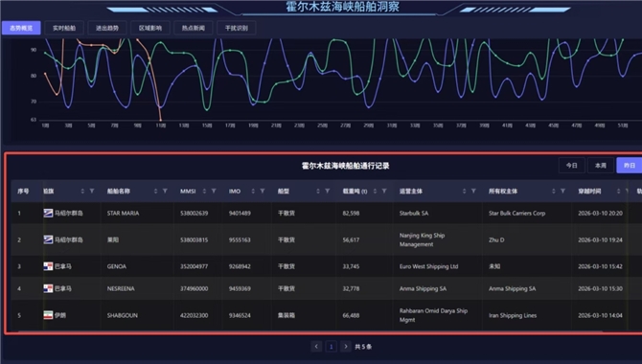642x364 pixels.
Task: Open 所有权主体 column filter funnel
Action: tap(562, 192)
